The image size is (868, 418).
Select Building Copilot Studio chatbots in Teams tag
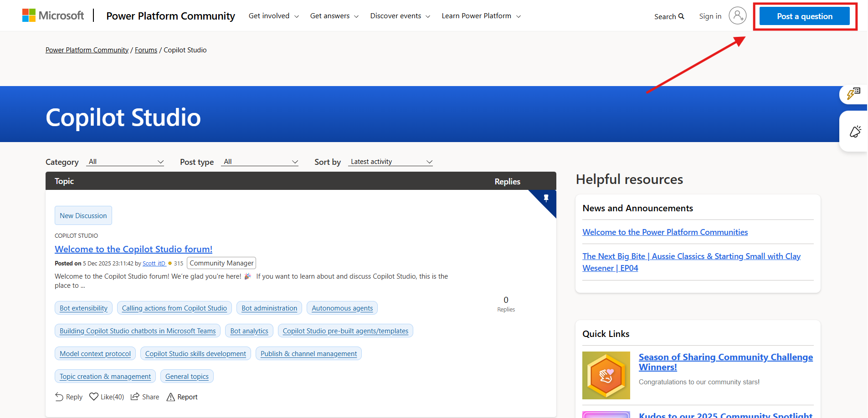(138, 331)
